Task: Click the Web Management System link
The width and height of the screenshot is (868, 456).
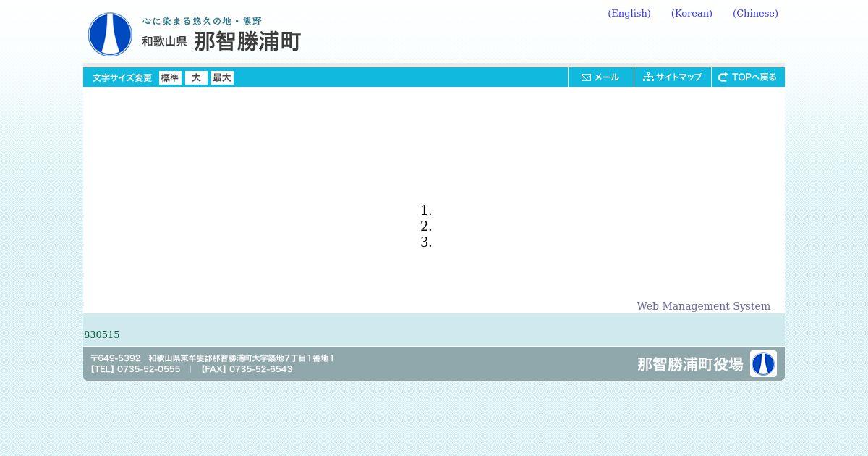Action: (704, 306)
